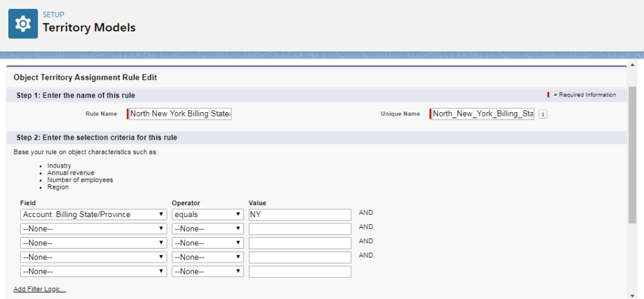Open the fifth row Field dropdown
Screen dimensions: 644x299
94,272
